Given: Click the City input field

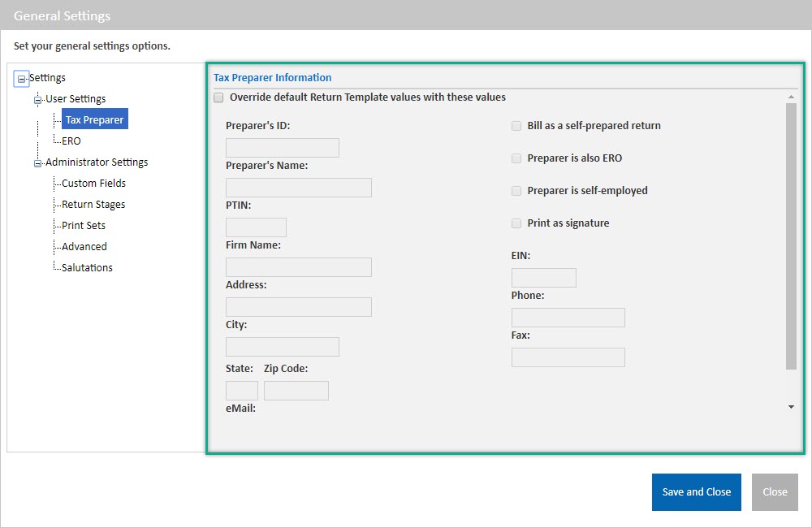Looking at the screenshot, I should pos(283,347).
